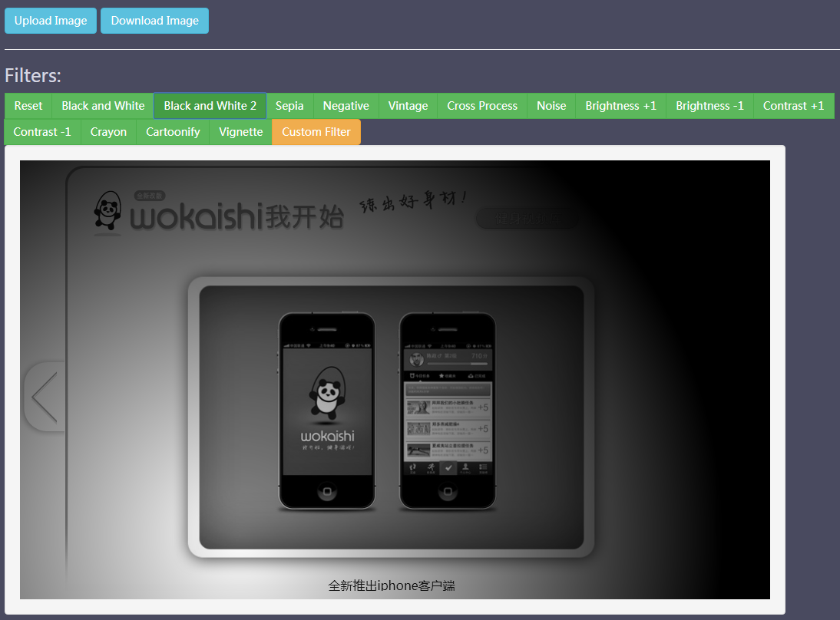
Task: Apply the Cartoonify filter
Action: (173, 132)
